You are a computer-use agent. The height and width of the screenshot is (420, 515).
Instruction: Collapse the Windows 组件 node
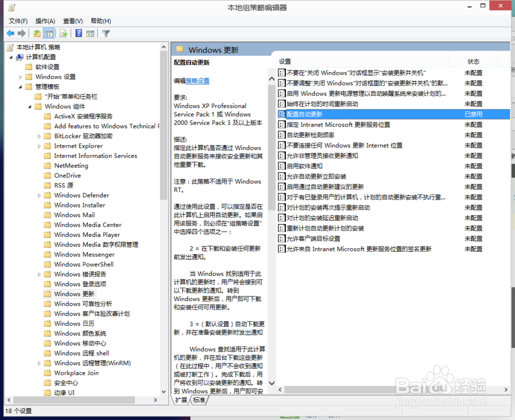(30, 107)
